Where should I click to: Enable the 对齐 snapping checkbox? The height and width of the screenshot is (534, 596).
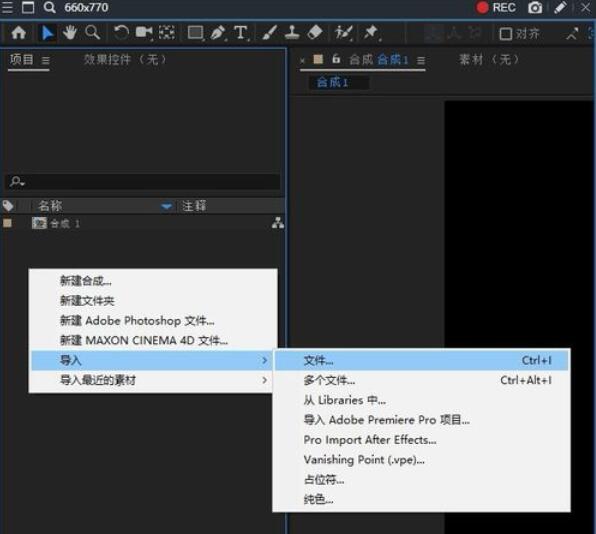click(505, 34)
